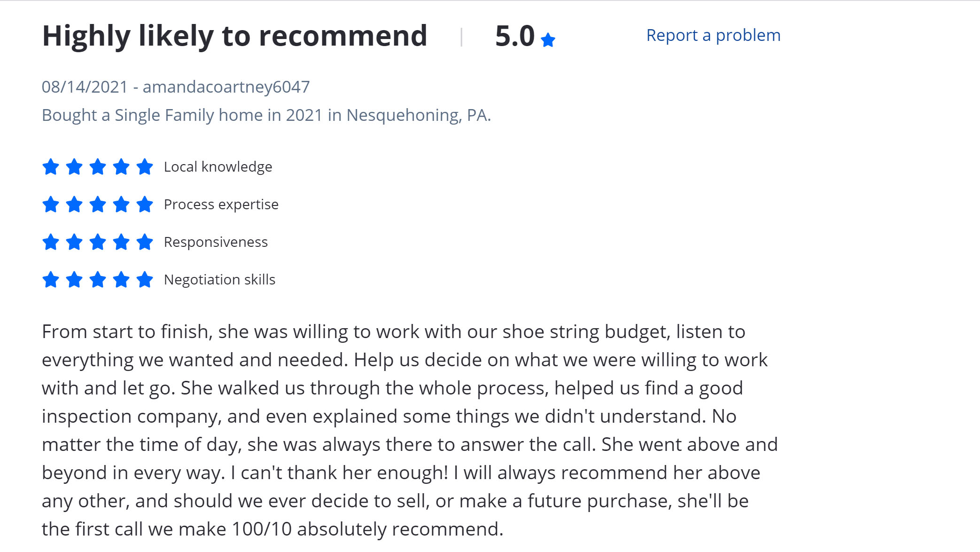Click the Highly likely to recommend heading

(x=234, y=36)
